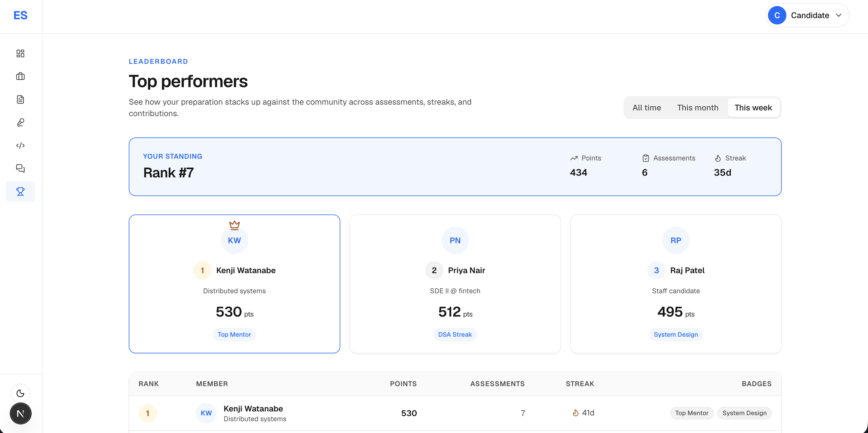
Task: Click the round N badge at bottom left
Action: pyautogui.click(x=20, y=413)
